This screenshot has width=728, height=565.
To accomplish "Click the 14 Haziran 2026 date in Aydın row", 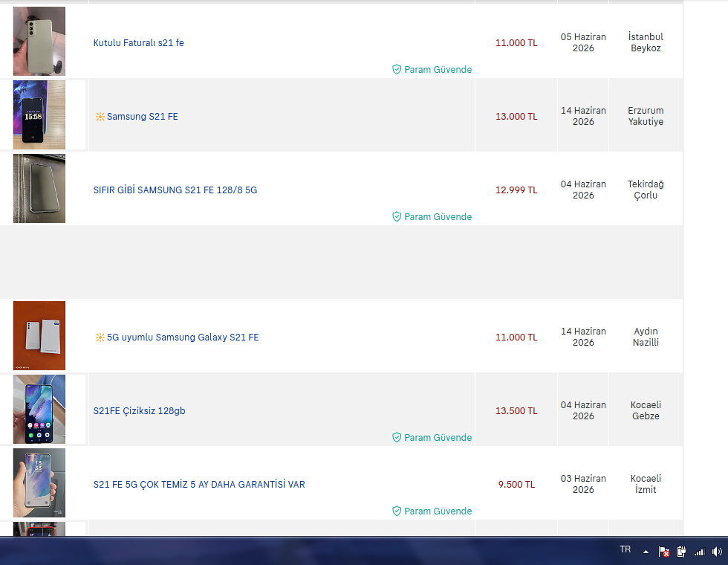I will click(x=583, y=337).
